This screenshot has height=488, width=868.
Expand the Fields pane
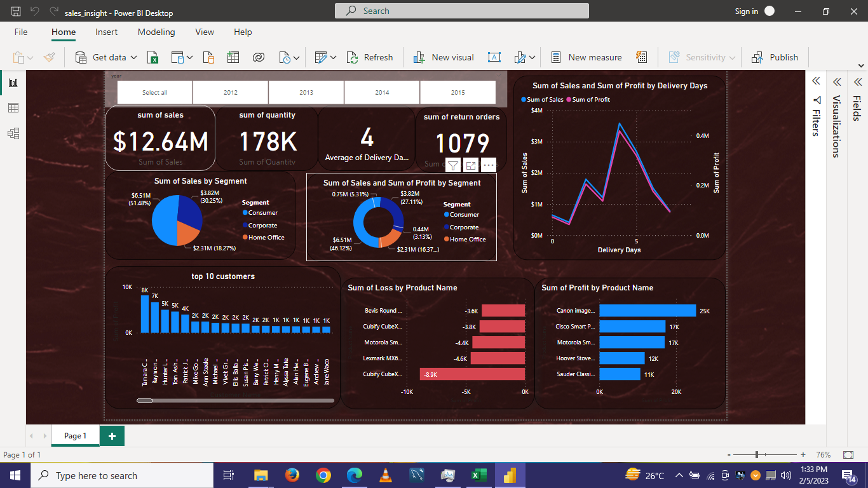click(x=857, y=81)
